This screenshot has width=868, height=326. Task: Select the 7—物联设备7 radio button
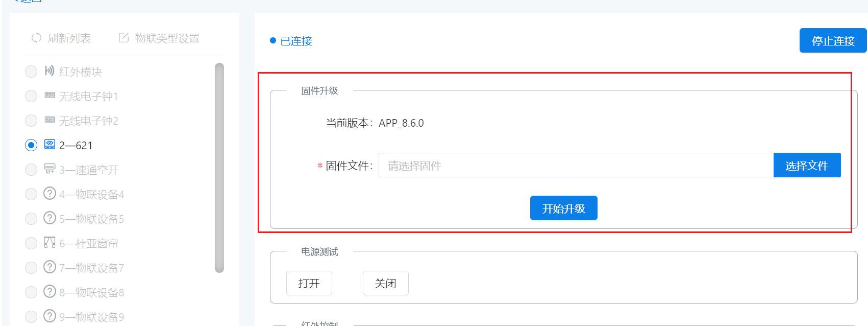(x=31, y=268)
